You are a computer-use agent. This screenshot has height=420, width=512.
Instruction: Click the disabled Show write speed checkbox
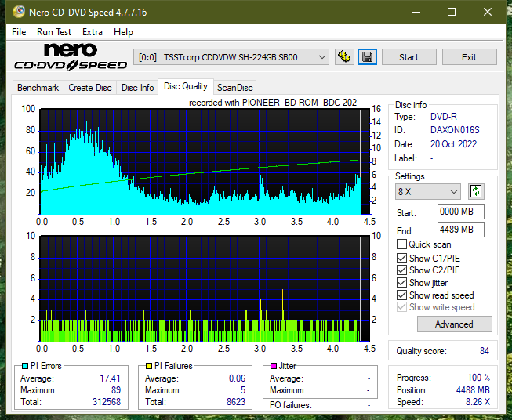[x=401, y=307]
